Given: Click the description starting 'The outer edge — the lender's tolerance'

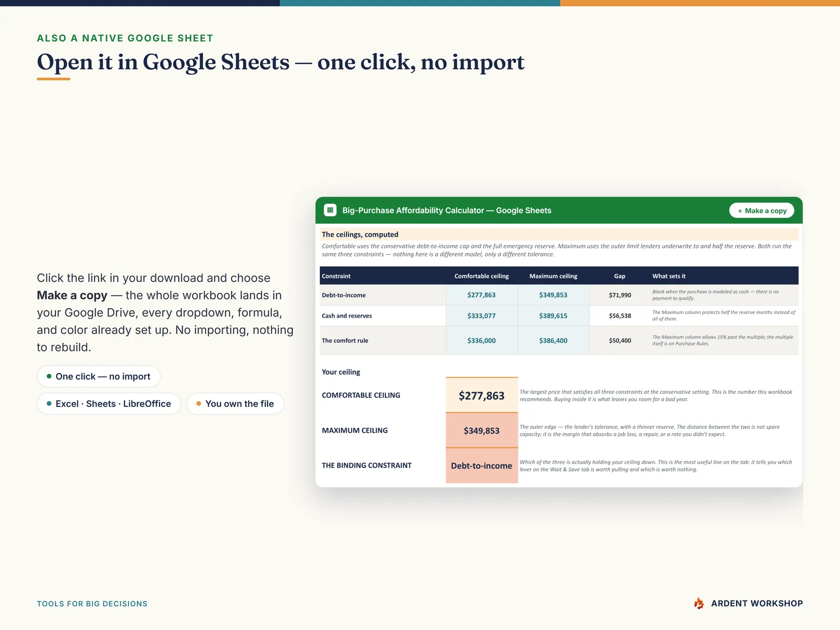Looking at the screenshot, I should point(649,430).
